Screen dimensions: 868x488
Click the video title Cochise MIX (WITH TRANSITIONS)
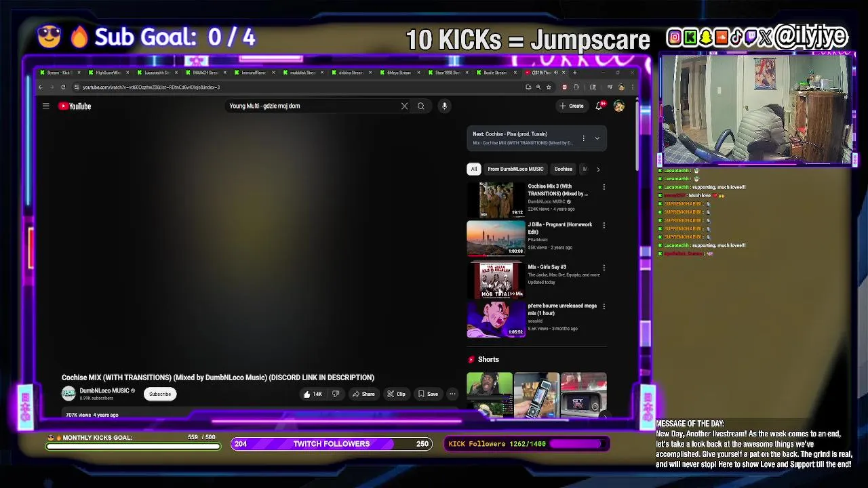[218, 378]
